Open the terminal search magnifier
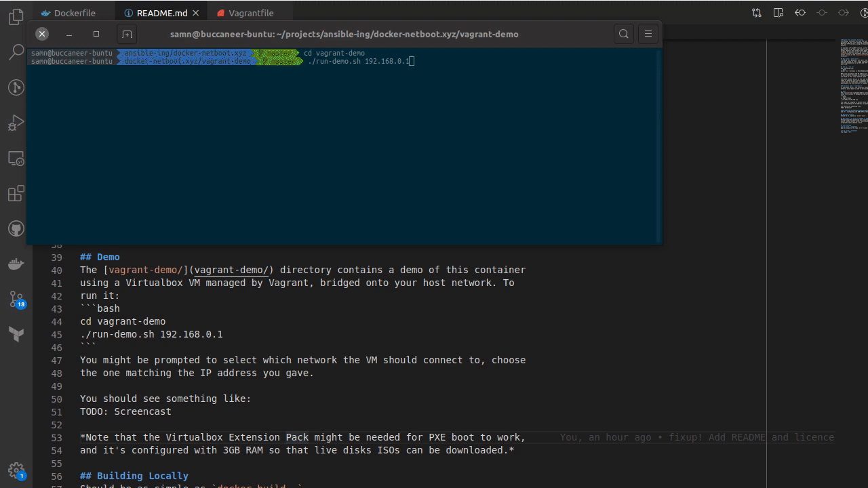This screenshot has height=488, width=868. pyautogui.click(x=623, y=34)
